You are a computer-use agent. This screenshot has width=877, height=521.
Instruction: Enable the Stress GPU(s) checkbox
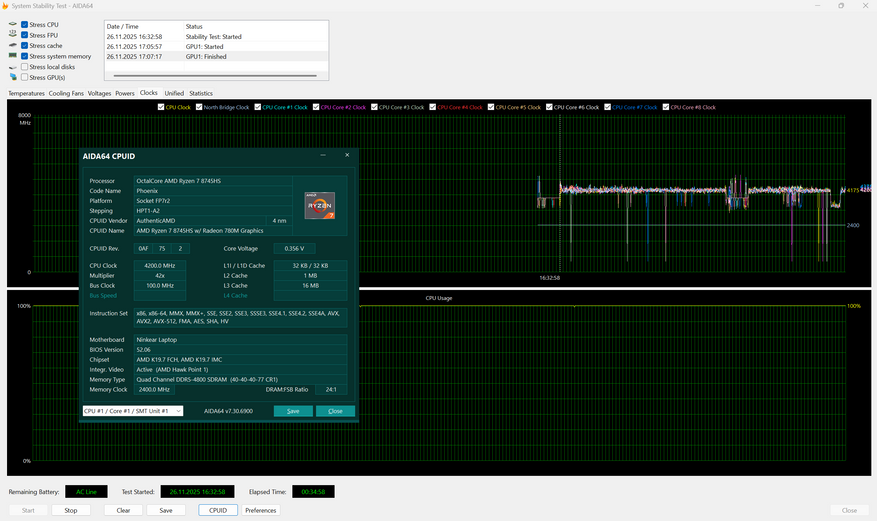[25, 77]
